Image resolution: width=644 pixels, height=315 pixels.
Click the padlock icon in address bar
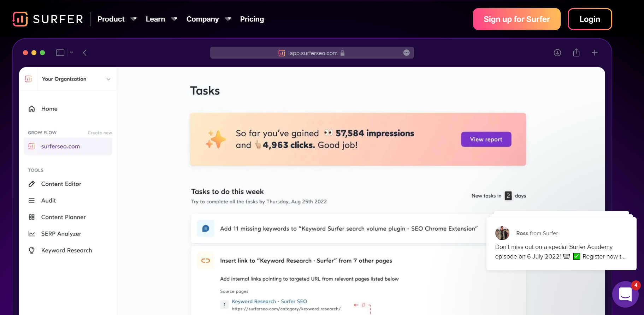pos(342,53)
